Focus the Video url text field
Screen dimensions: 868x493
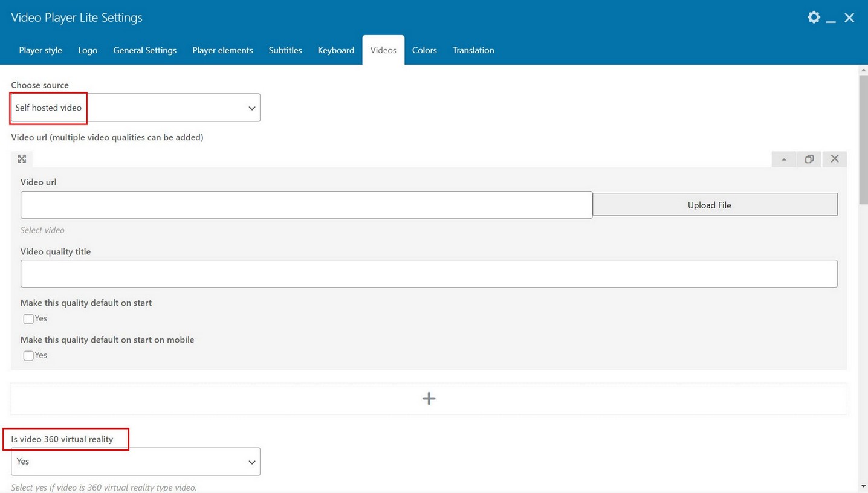tap(306, 205)
